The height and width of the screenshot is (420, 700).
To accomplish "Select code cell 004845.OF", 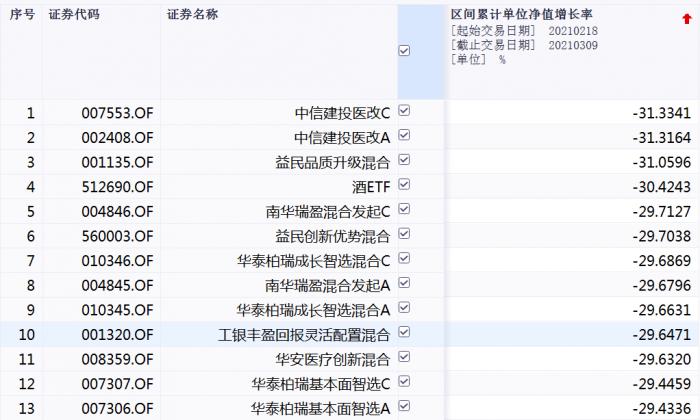I will pyautogui.click(x=117, y=285).
